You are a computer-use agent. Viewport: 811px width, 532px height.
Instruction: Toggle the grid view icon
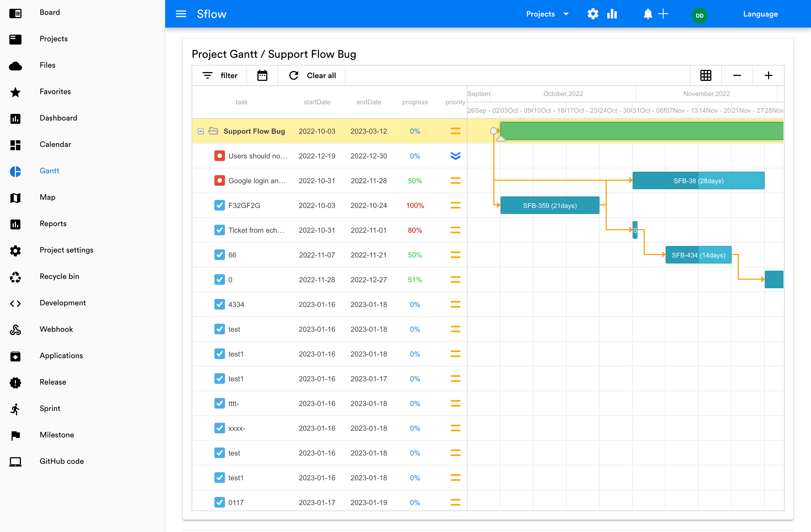(705, 75)
